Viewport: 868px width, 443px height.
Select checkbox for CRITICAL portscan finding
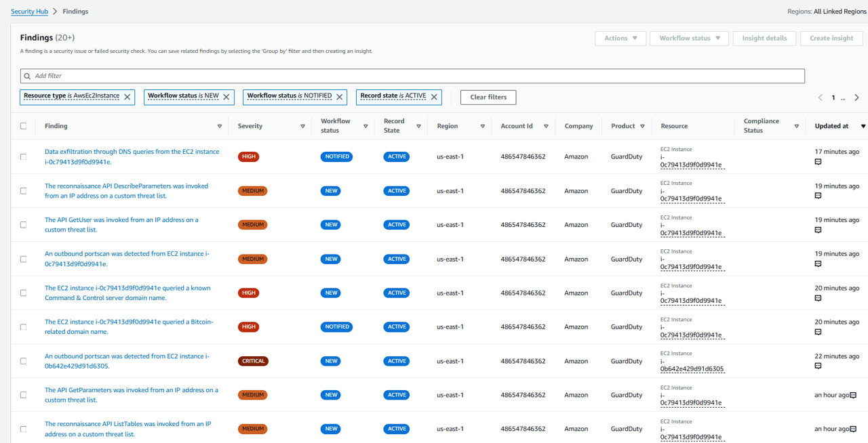click(x=24, y=361)
